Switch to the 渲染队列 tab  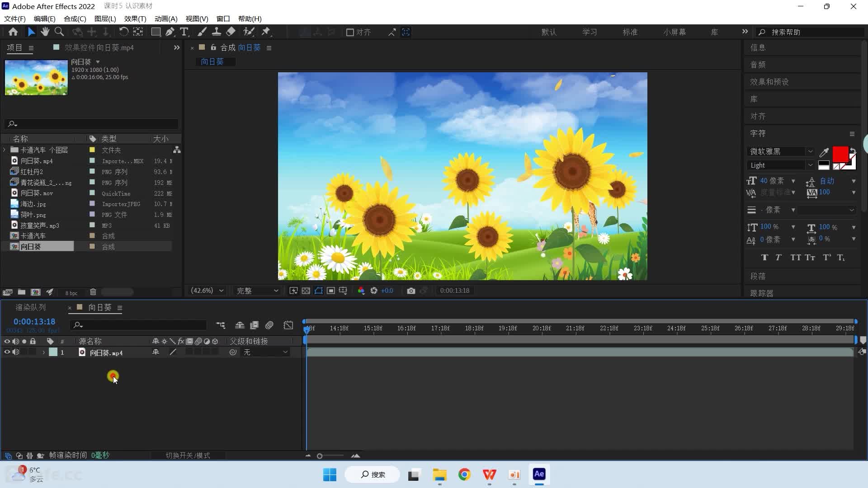click(x=31, y=307)
